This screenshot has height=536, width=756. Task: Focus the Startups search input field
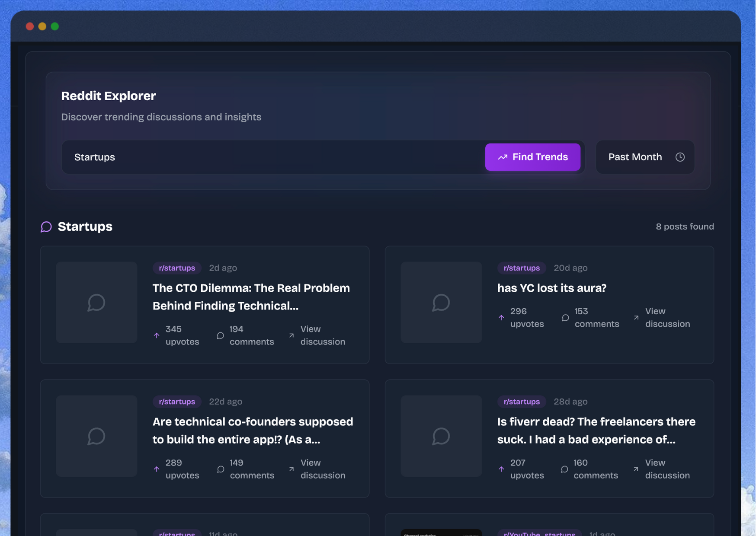[x=272, y=157]
